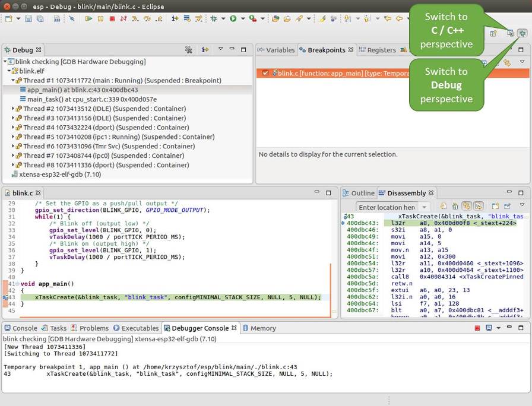
Task: Select the Resume icon in the debug toolbar
Action: click(x=88, y=19)
